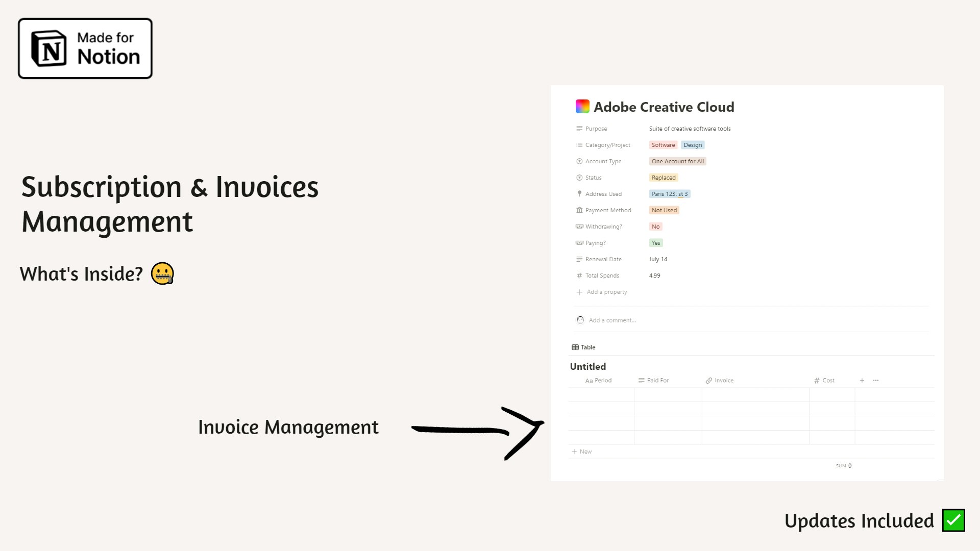Change the Paying? value Yes
The height and width of the screenshot is (551, 980).
(x=656, y=243)
